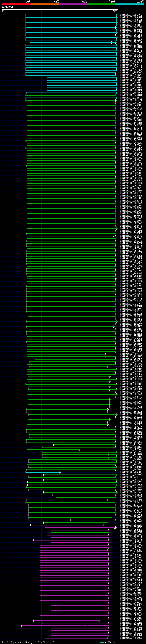Image resolution: width=146 pixels, height=644 pixels.
Task: Open hit UniRef100_O81694
Action: coord(131,42)
